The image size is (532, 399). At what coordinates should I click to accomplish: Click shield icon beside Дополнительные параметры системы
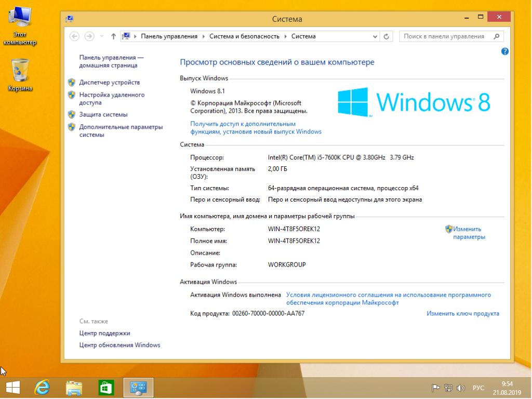pos(71,127)
